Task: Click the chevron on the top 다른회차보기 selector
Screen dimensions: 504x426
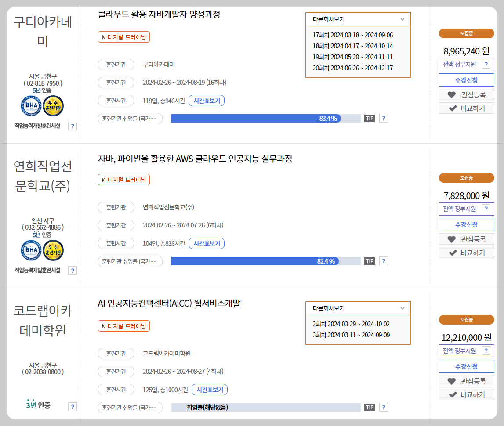Action: coord(402,19)
